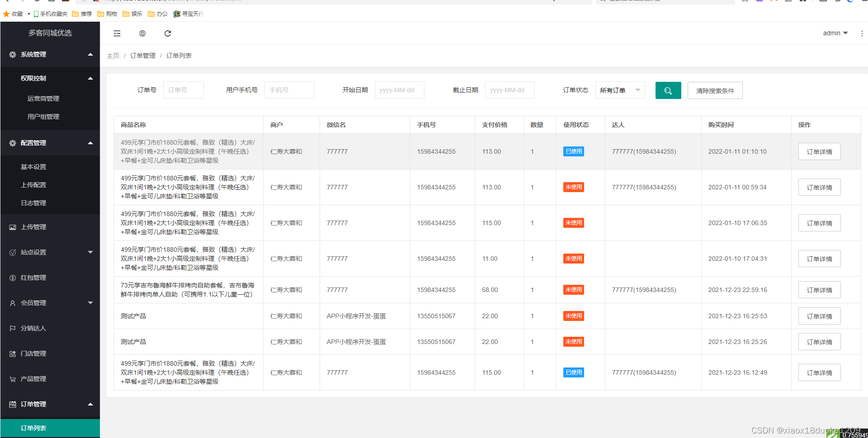The image size is (868, 438).
Task: Open the 订单状态 所有订单 dropdown
Action: 620,90
